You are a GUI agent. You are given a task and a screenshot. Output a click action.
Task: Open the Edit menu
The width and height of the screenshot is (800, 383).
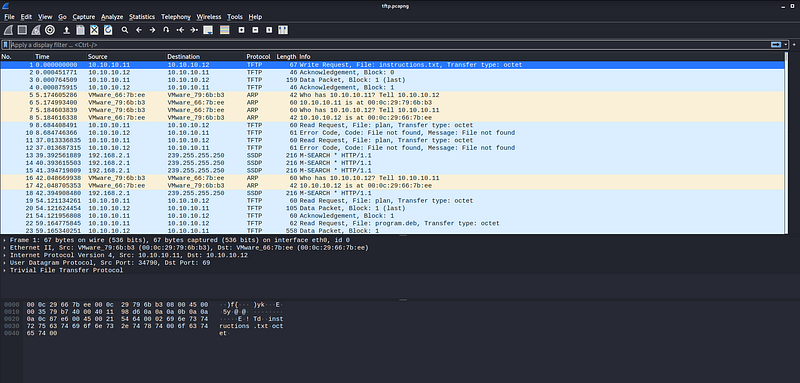tap(26, 17)
